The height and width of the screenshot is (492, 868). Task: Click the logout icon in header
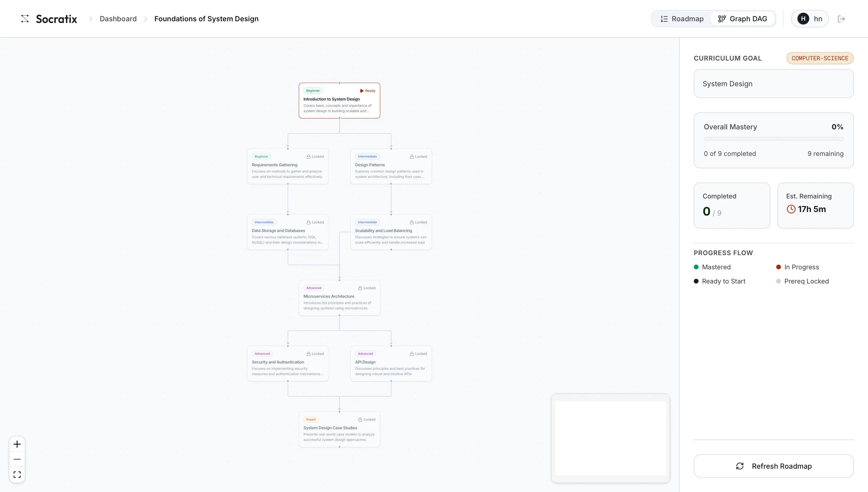841,19
